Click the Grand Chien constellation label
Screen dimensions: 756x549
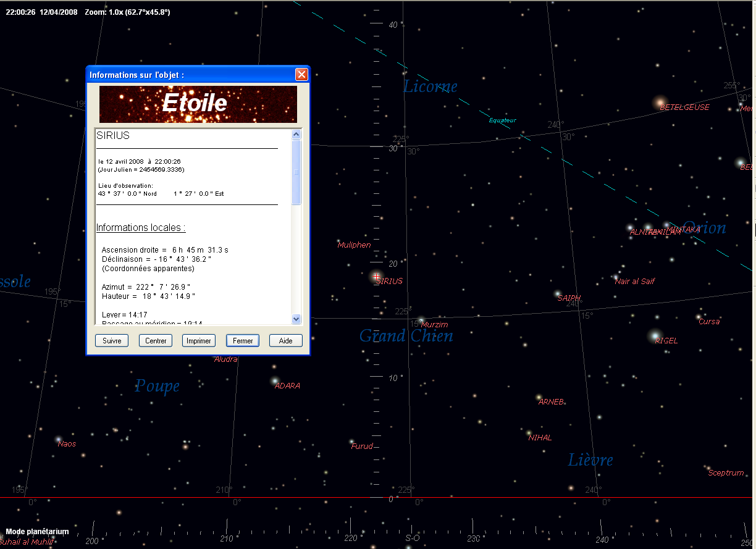point(406,336)
